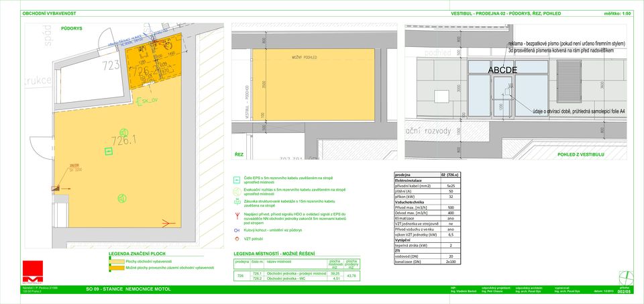Click the orange 'Možné plochy provozního zázemí' swatch
The width and height of the screenshot is (644, 304).
coord(117,268)
